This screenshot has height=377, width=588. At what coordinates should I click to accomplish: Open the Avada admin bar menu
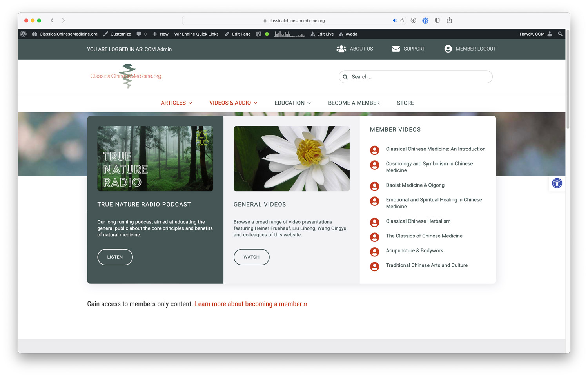tap(348, 34)
